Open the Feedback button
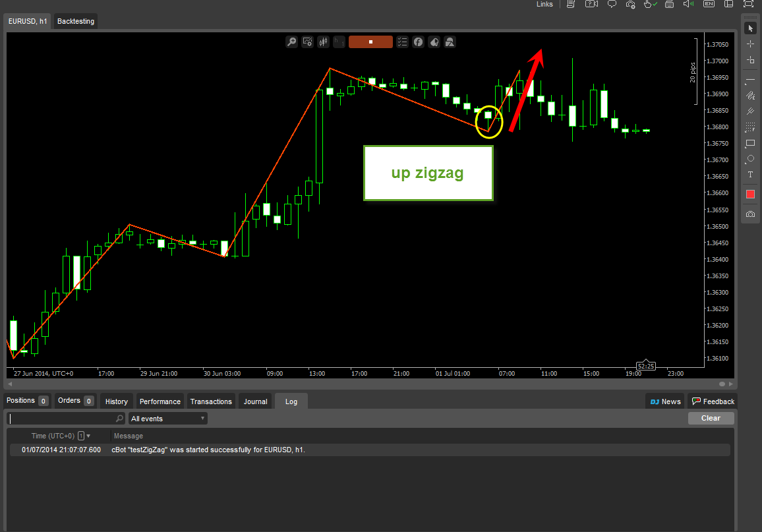The image size is (762, 532). [x=713, y=401]
